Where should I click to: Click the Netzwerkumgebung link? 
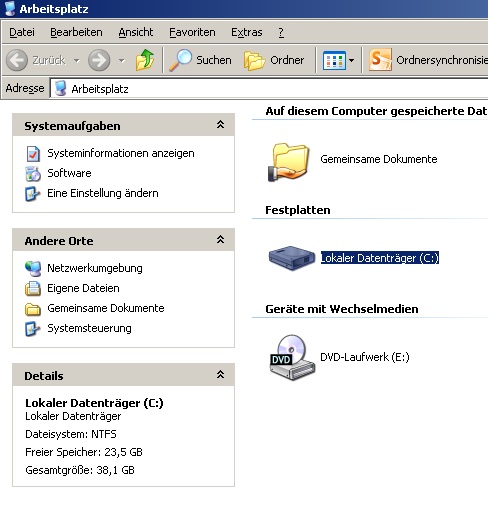point(95,268)
